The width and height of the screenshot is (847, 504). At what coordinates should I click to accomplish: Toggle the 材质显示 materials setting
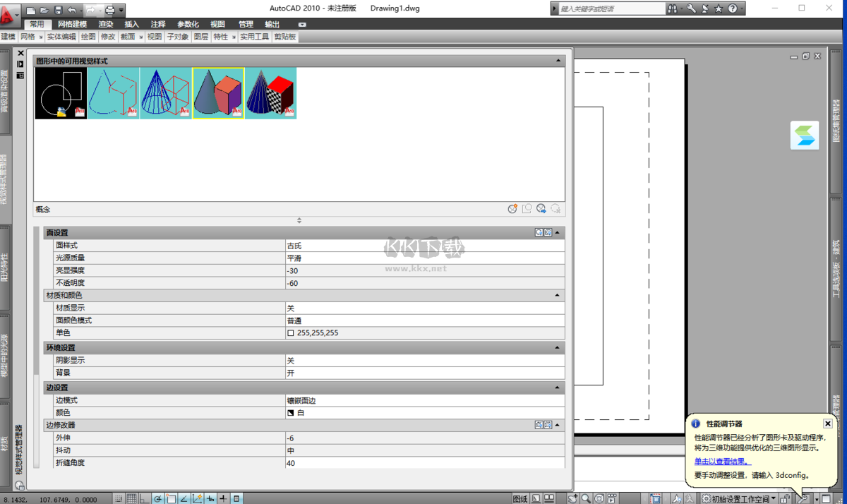423,308
